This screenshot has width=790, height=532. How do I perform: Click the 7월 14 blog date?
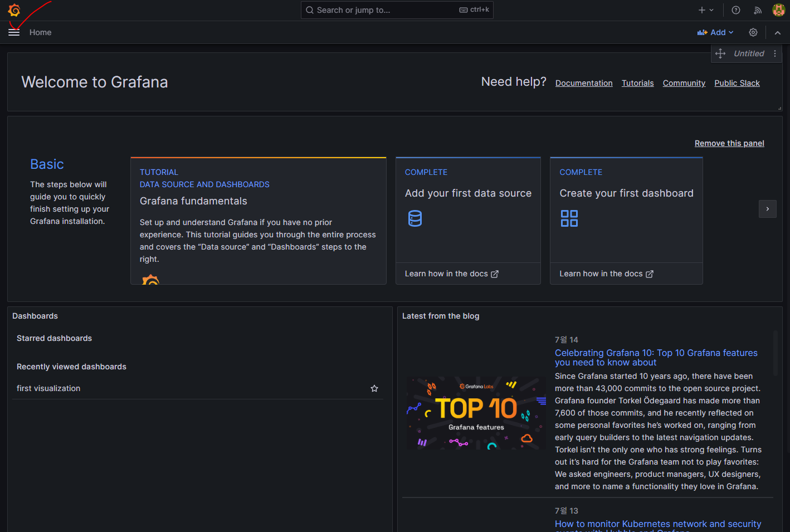567,340
